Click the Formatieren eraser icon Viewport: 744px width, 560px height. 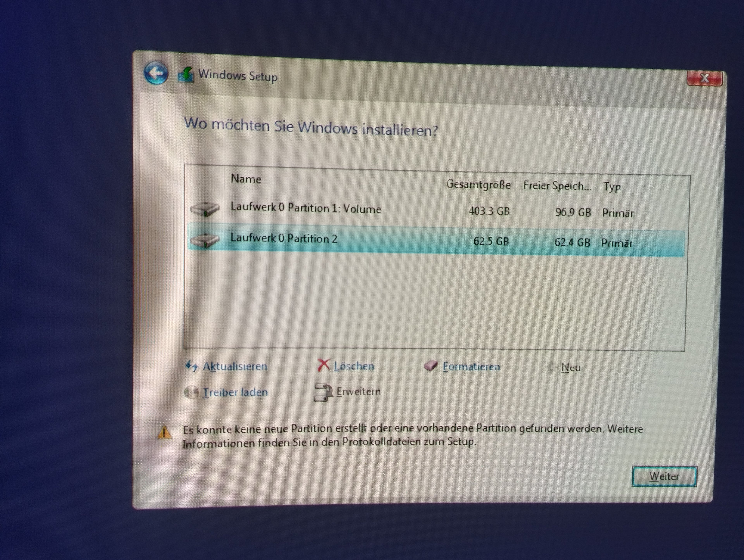click(431, 366)
